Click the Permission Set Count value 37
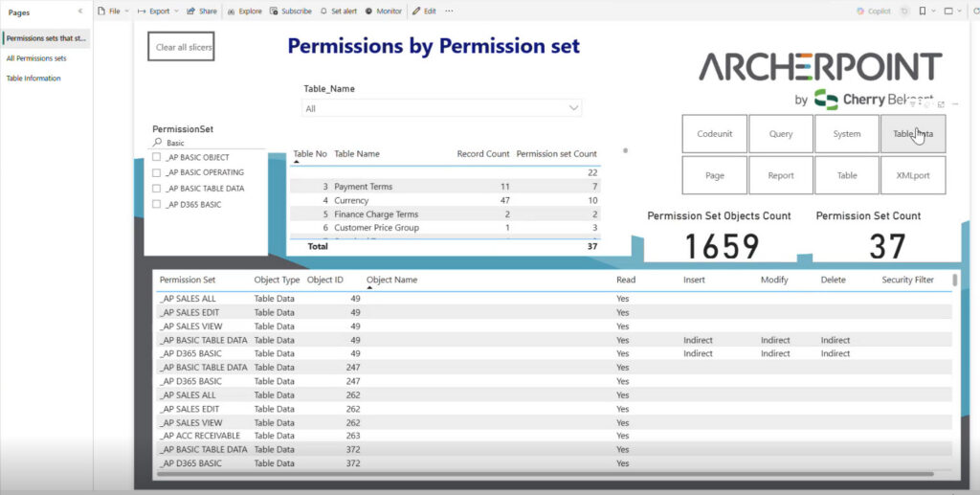The image size is (980, 495). point(887,246)
